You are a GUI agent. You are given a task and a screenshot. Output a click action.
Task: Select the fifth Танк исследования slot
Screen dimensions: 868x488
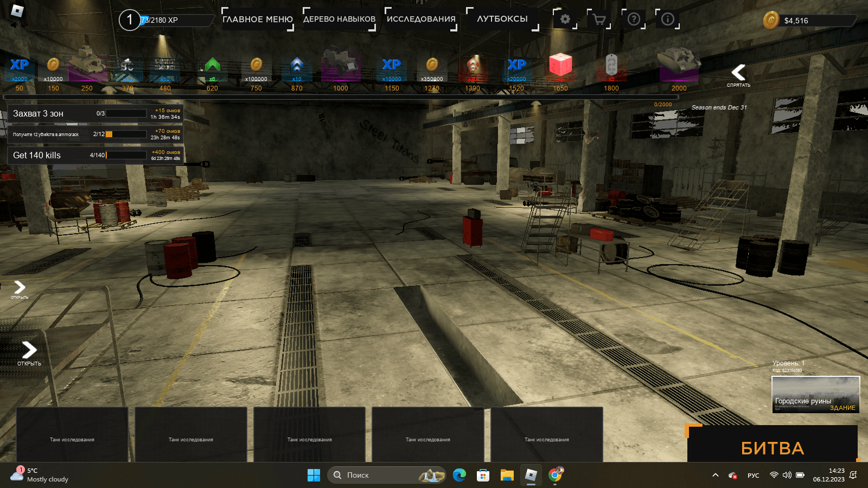pyautogui.click(x=547, y=435)
